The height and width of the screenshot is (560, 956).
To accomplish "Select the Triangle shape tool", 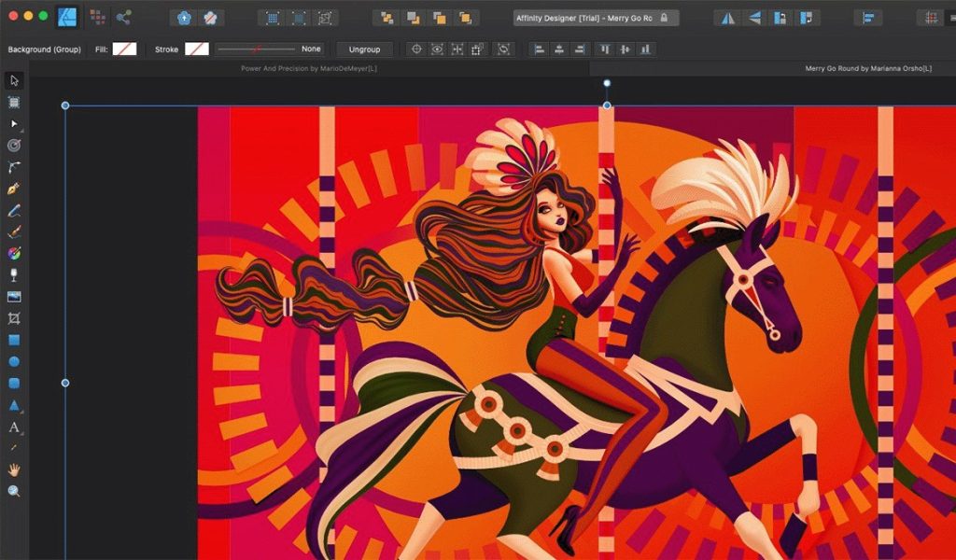I will click(x=14, y=405).
